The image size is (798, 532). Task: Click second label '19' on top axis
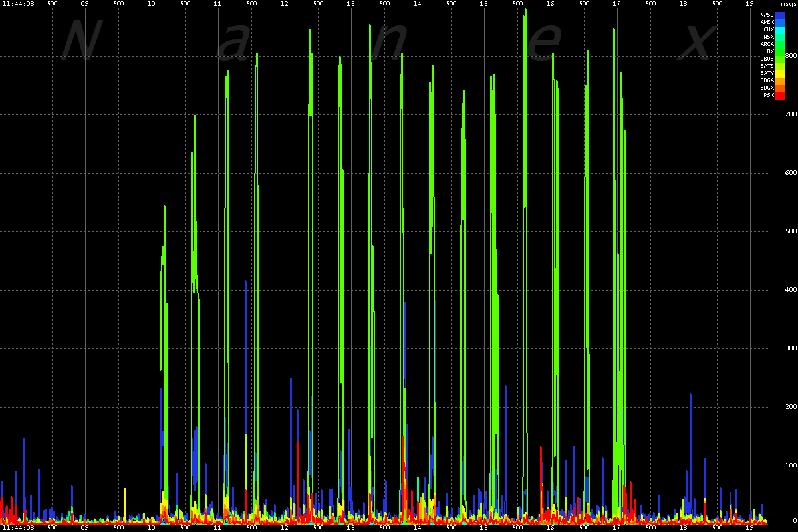tap(749, 3)
